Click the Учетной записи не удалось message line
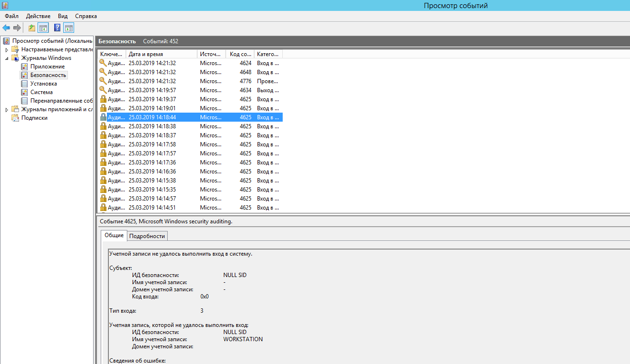This screenshot has height=364, width=630. [x=181, y=254]
